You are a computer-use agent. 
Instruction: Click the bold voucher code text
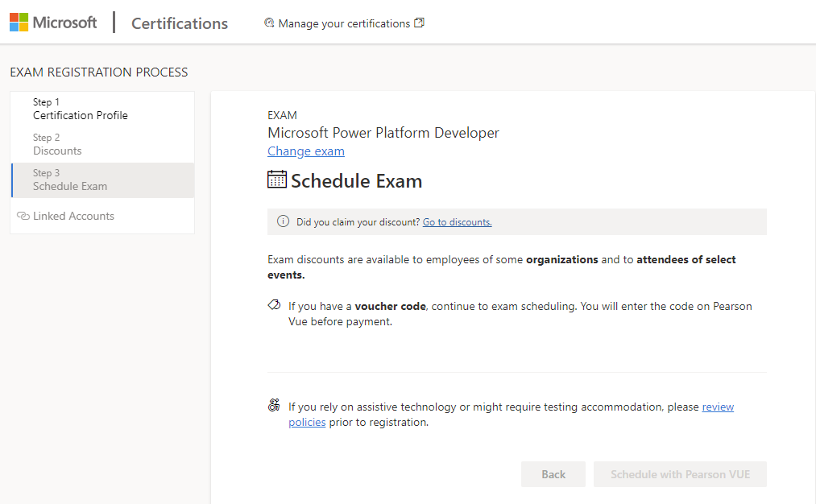[391, 307]
